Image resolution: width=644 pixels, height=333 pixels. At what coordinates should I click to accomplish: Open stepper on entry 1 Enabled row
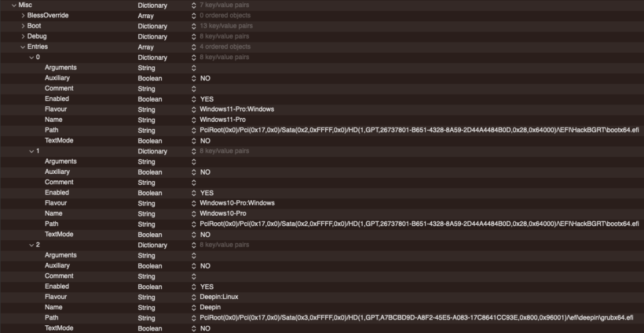(194, 193)
